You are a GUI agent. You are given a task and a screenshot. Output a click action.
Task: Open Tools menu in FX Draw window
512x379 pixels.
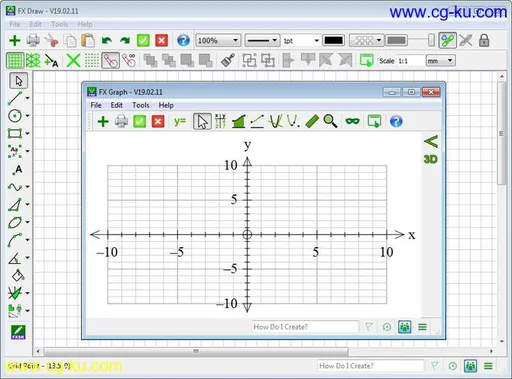click(59, 24)
